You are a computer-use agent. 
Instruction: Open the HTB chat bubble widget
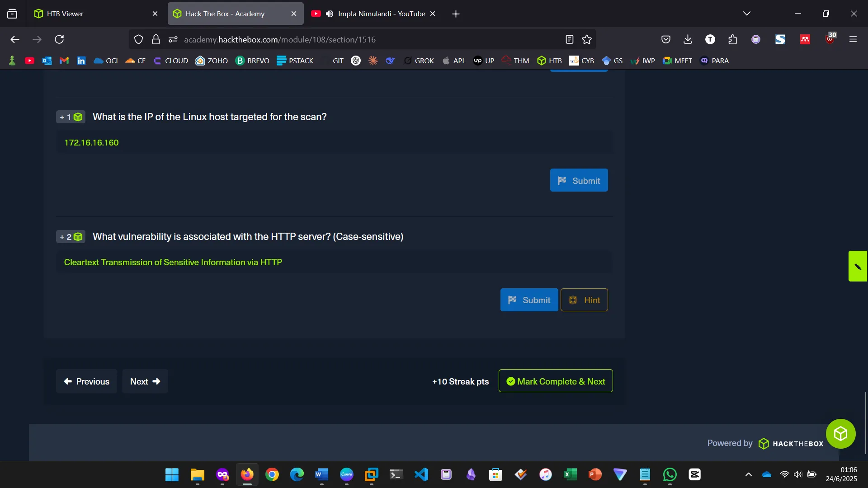coord(840,434)
